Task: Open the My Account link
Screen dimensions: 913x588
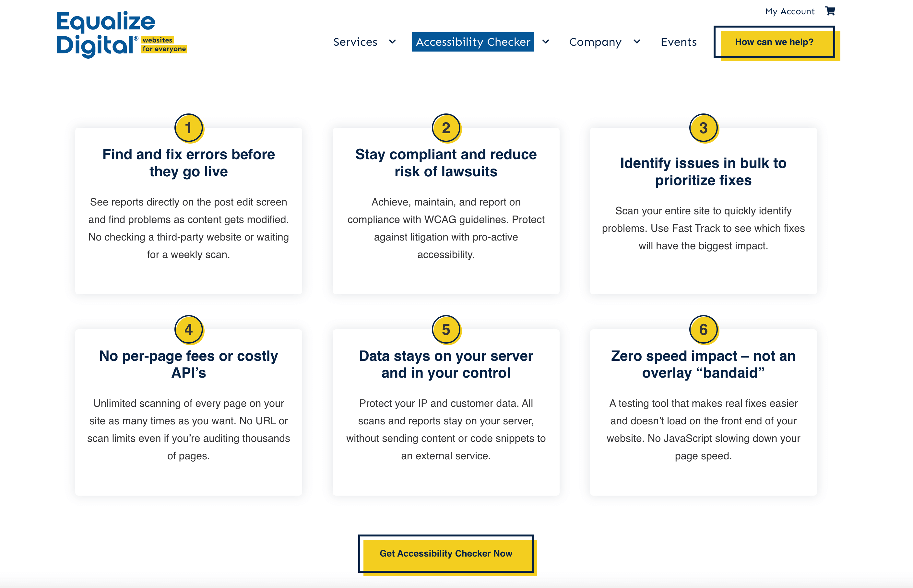Action: pyautogui.click(x=790, y=11)
